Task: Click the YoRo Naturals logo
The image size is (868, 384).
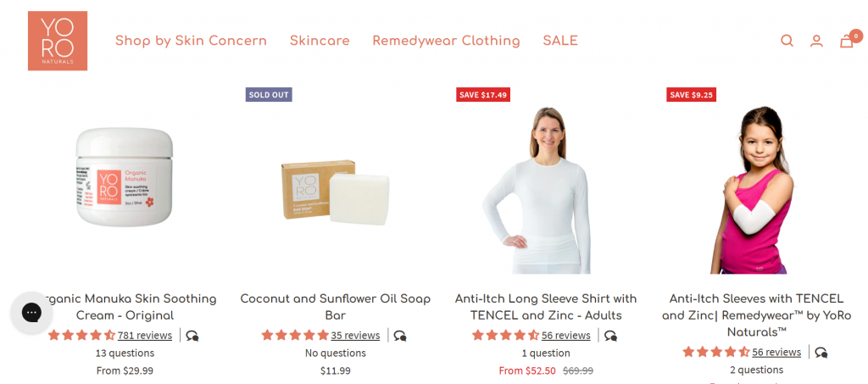Action: tap(58, 41)
